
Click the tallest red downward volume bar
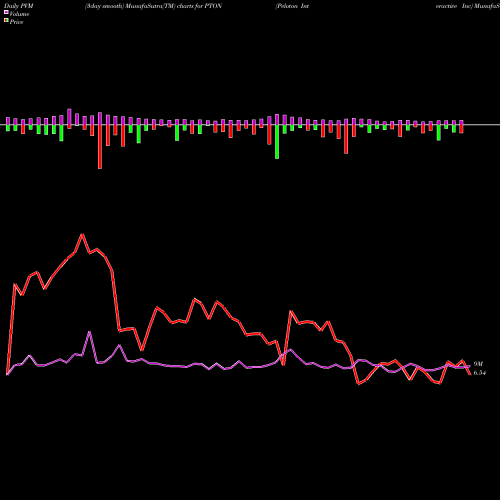pos(100,147)
